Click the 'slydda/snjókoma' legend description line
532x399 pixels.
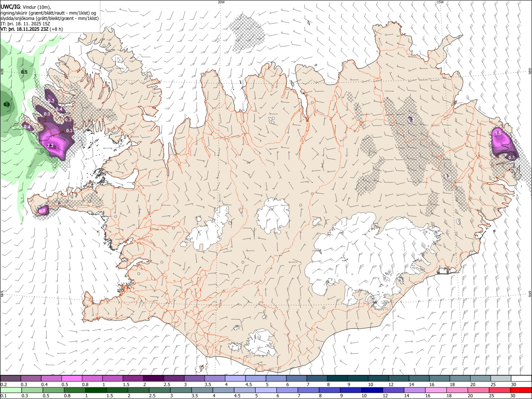click(x=50, y=18)
